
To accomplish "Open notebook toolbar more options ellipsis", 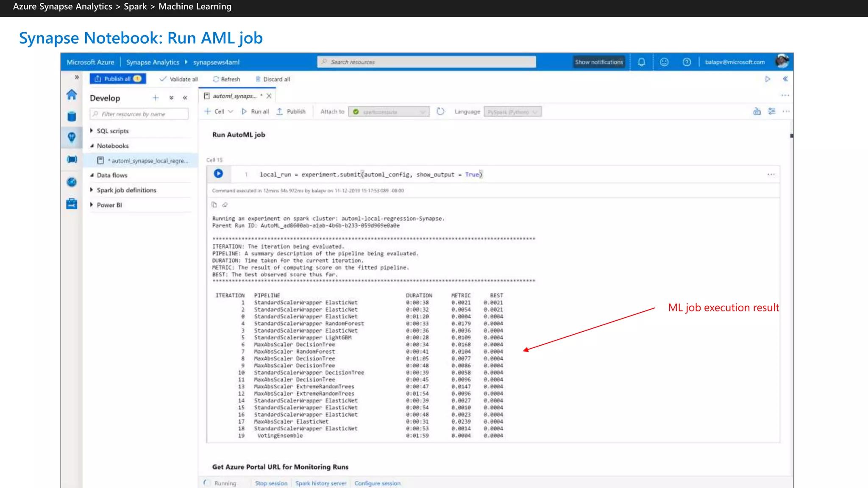I will click(786, 111).
